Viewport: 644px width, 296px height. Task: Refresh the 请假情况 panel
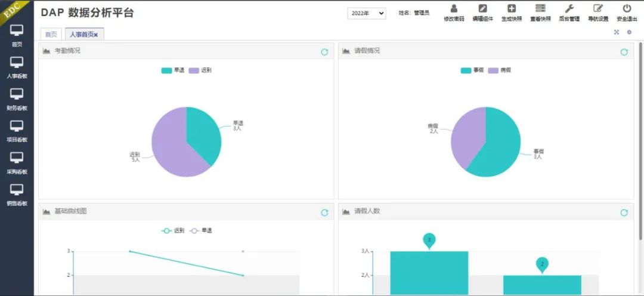point(624,52)
